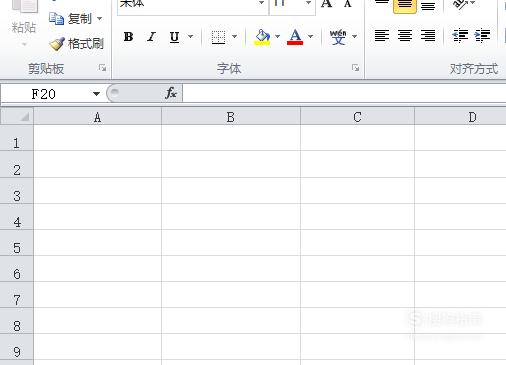Click cell C5
Viewport: 506px width, 365px height.
coord(357,243)
